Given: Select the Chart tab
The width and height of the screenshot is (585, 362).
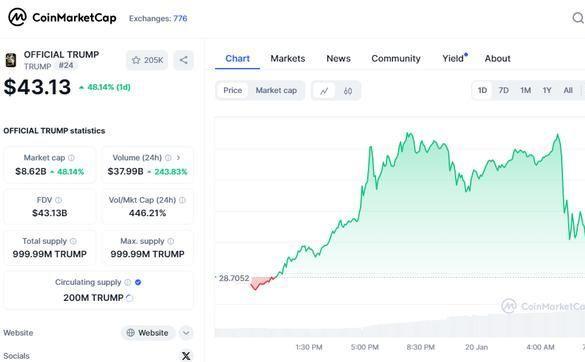Looking at the screenshot, I should 237,59.
